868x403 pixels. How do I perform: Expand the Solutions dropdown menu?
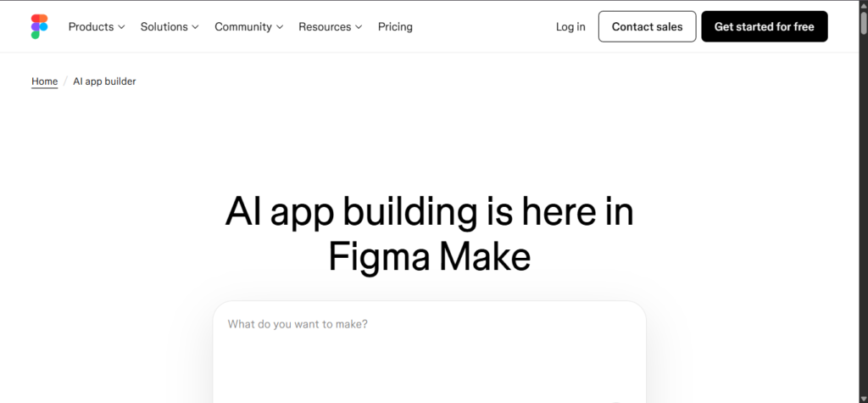pyautogui.click(x=170, y=26)
